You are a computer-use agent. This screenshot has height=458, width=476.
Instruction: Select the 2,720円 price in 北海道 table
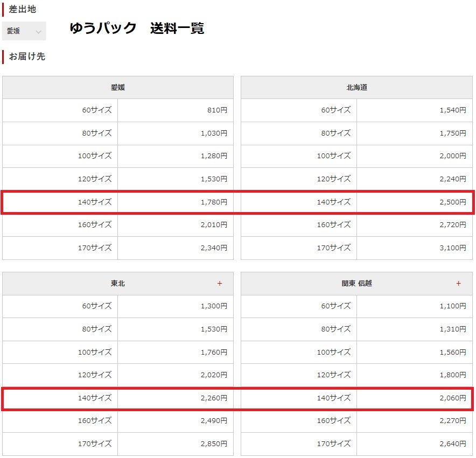tap(453, 225)
